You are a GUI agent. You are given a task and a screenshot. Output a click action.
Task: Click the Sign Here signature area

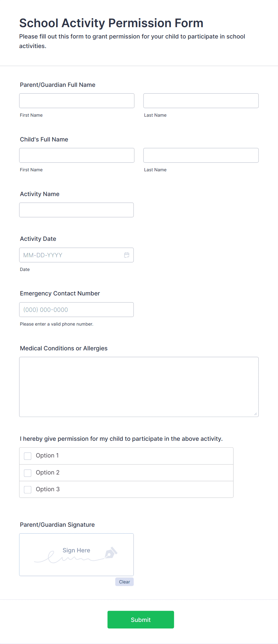point(77,554)
